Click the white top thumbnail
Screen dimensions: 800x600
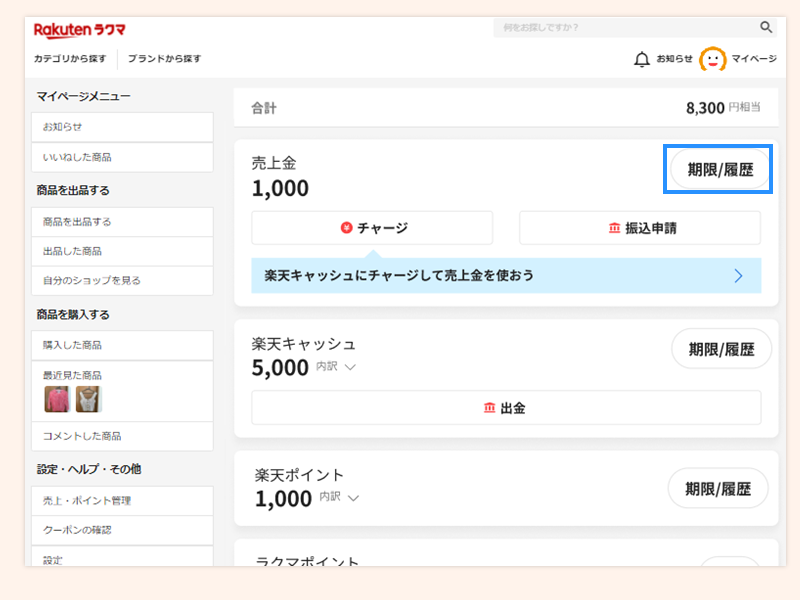click(x=89, y=399)
